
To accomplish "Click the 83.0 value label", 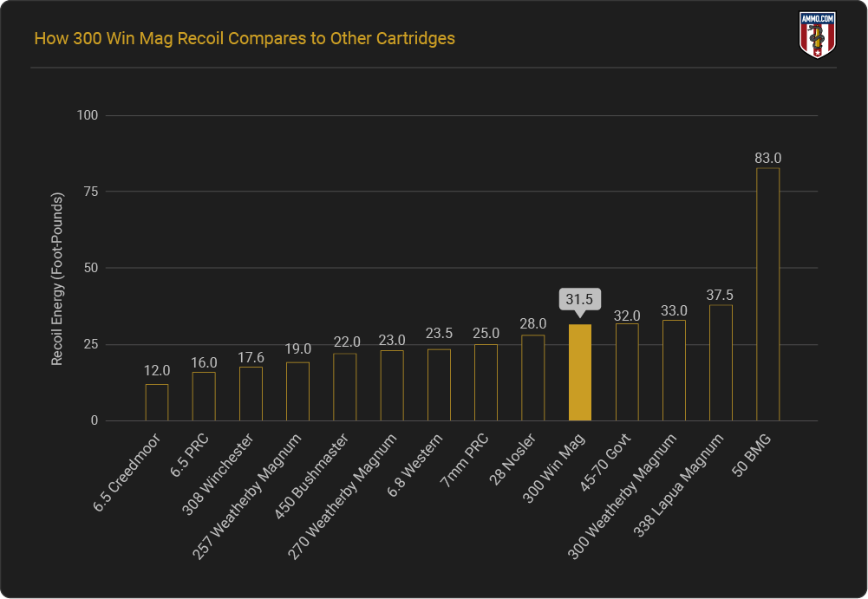I will pyautogui.click(x=768, y=158).
